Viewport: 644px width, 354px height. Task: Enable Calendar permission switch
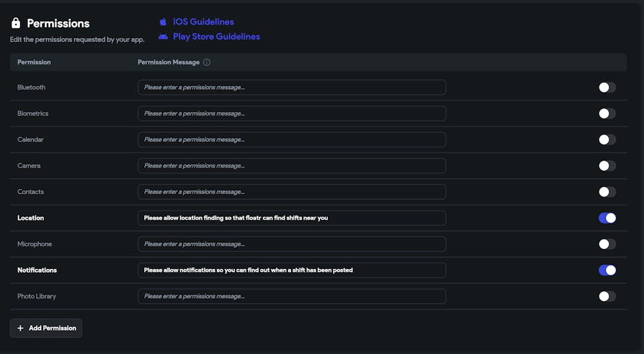[607, 140]
